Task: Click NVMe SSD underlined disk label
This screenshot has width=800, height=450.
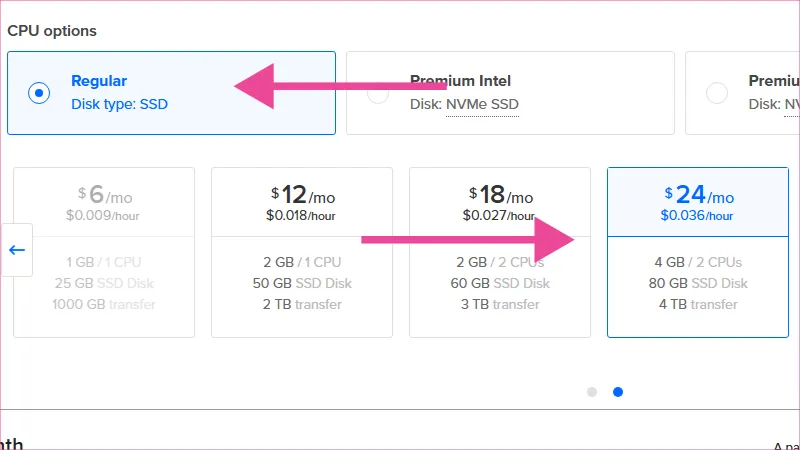Action: 482,104
